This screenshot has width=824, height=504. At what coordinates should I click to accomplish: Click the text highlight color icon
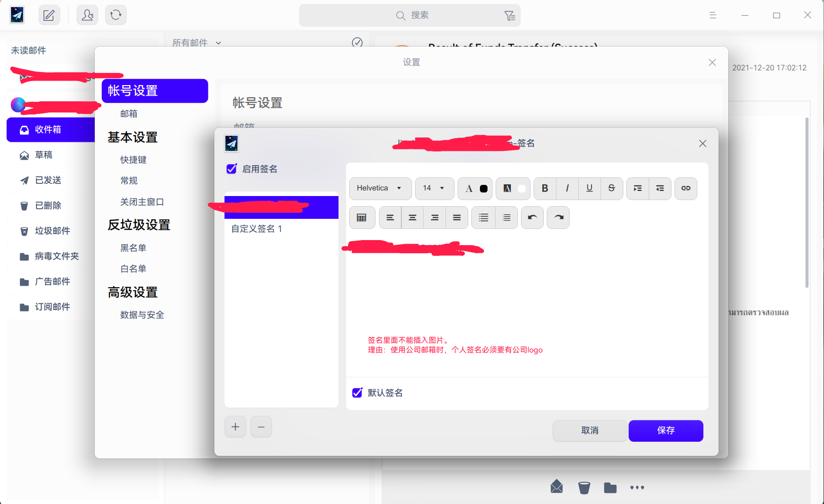[507, 188]
